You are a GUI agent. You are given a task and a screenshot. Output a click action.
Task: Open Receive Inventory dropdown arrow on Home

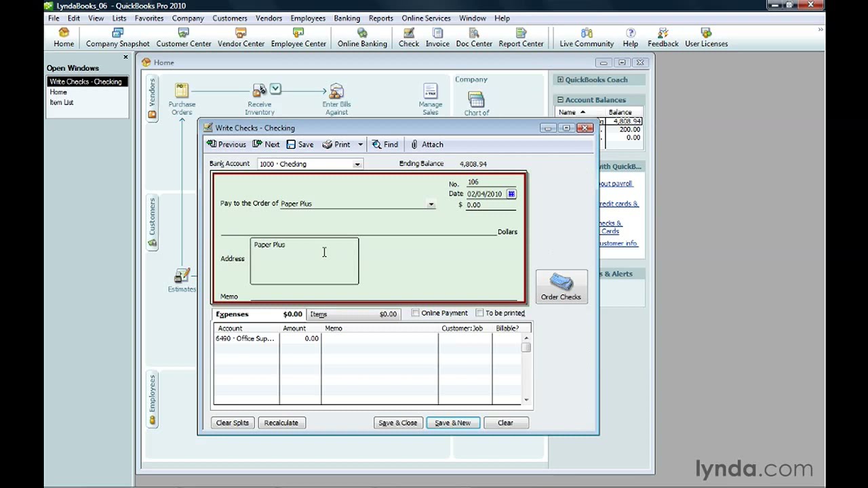tap(275, 89)
